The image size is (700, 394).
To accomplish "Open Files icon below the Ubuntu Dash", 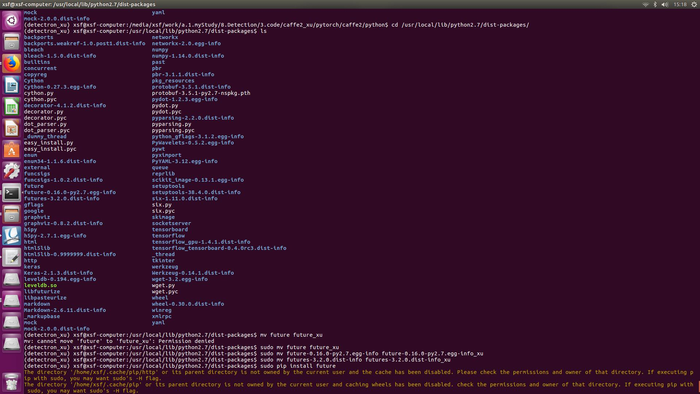I will (x=11, y=42).
